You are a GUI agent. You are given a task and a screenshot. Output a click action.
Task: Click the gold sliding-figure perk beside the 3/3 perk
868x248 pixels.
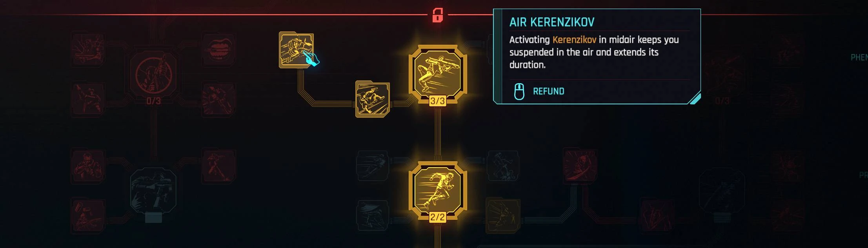[373, 99]
